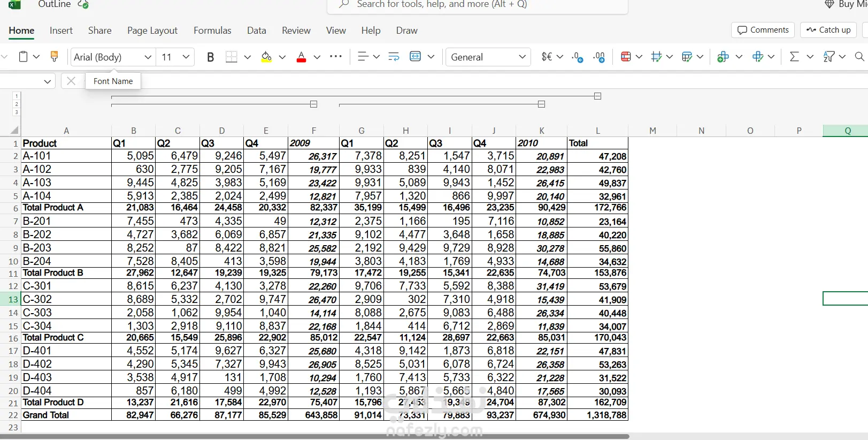Screen dimensions: 868x440
Task: Open the Help tab
Action: pos(371,31)
